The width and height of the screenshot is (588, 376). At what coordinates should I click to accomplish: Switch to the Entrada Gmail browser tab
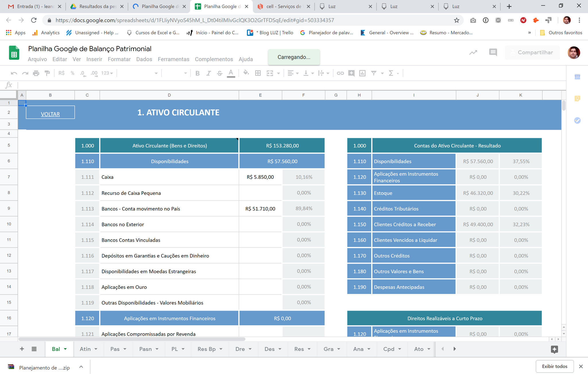click(x=34, y=6)
